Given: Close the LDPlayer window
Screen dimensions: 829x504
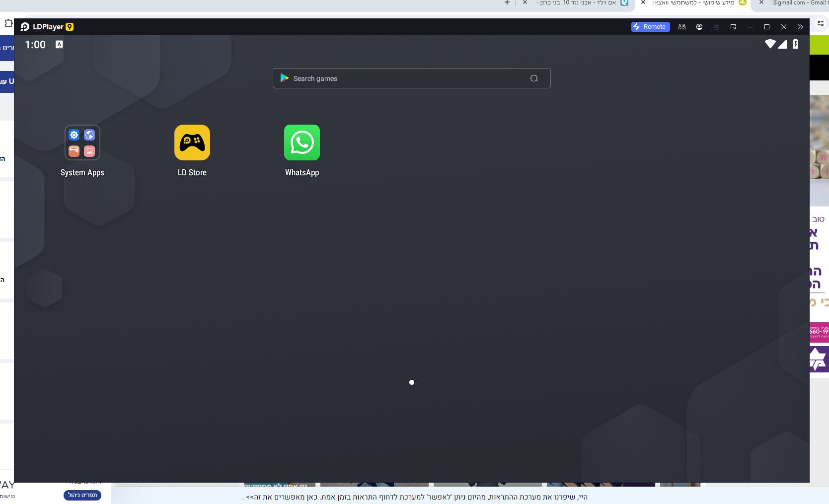Looking at the screenshot, I should [784, 27].
